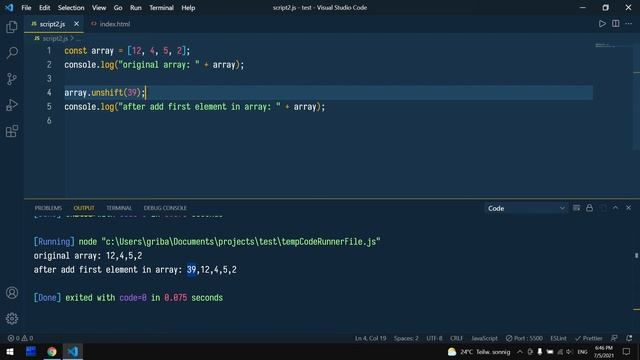Open the Windows Action Center
Image resolution: width=640 pixels, height=360 pixels.
point(627,351)
